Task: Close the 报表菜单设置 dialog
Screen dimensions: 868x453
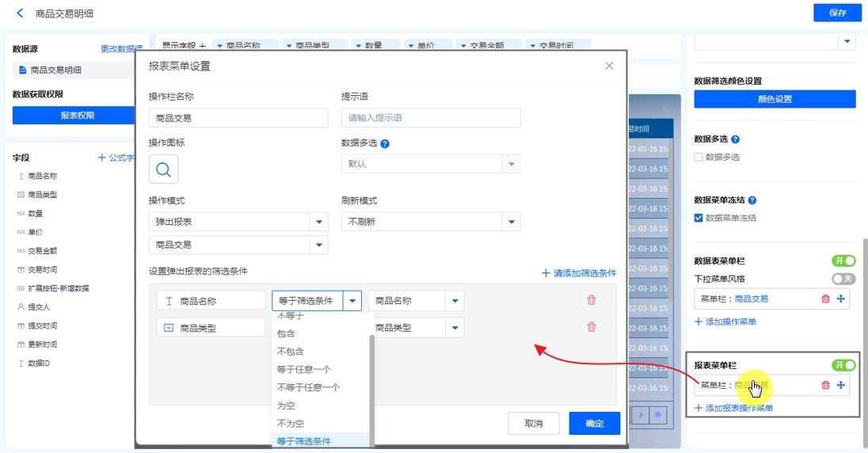Action: coord(608,67)
